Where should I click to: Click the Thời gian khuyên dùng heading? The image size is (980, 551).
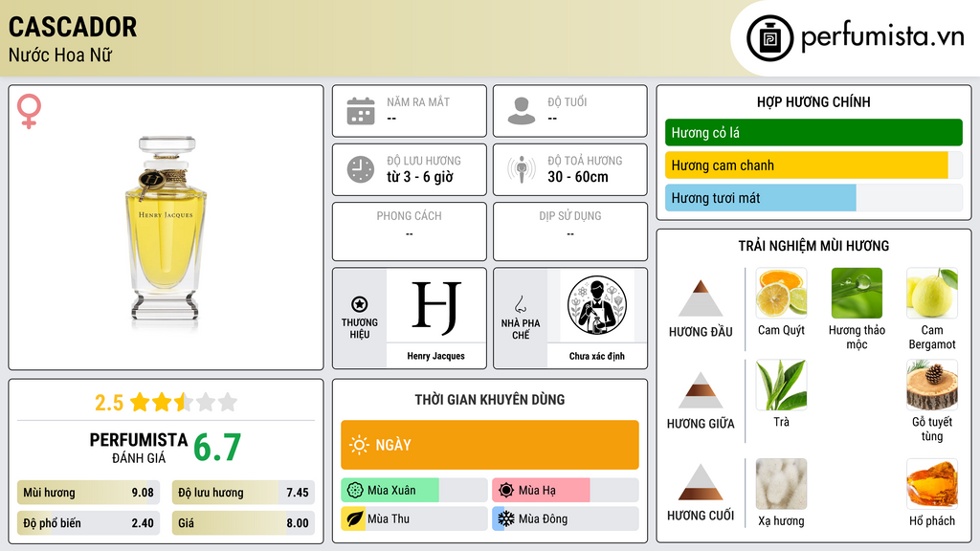click(x=490, y=400)
